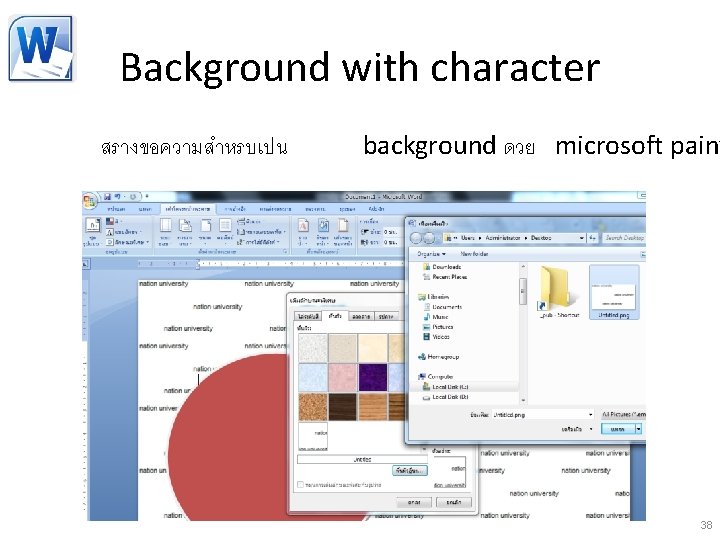The height and width of the screenshot is (540, 720).
Task: Go back in the file dialog
Action: click(416, 238)
